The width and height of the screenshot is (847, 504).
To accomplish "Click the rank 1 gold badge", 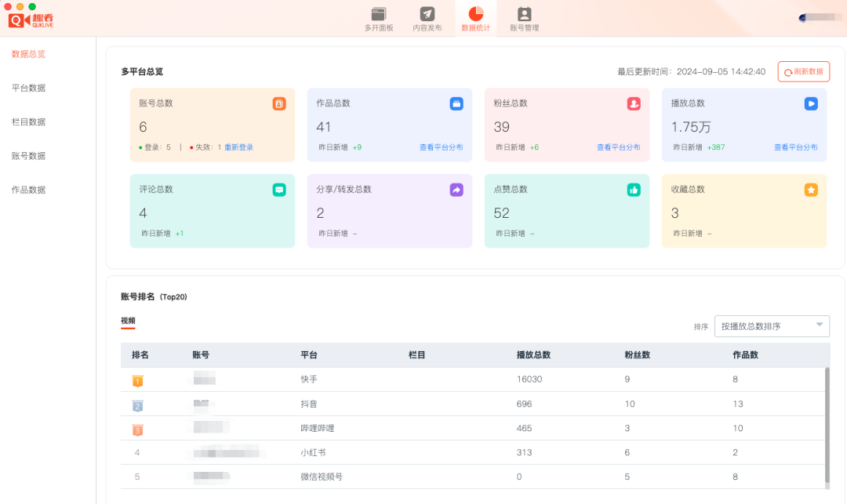I will pyautogui.click(x=138, y=381).
